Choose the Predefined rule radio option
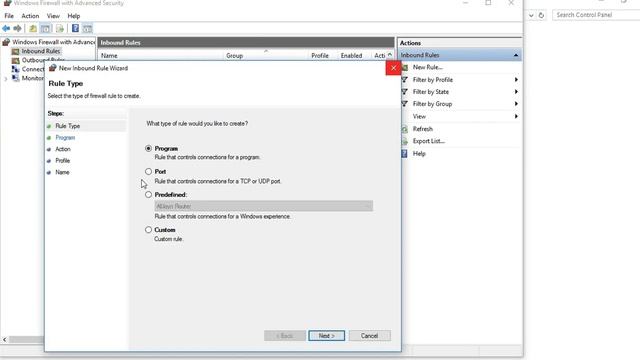 tap(149, 195)
